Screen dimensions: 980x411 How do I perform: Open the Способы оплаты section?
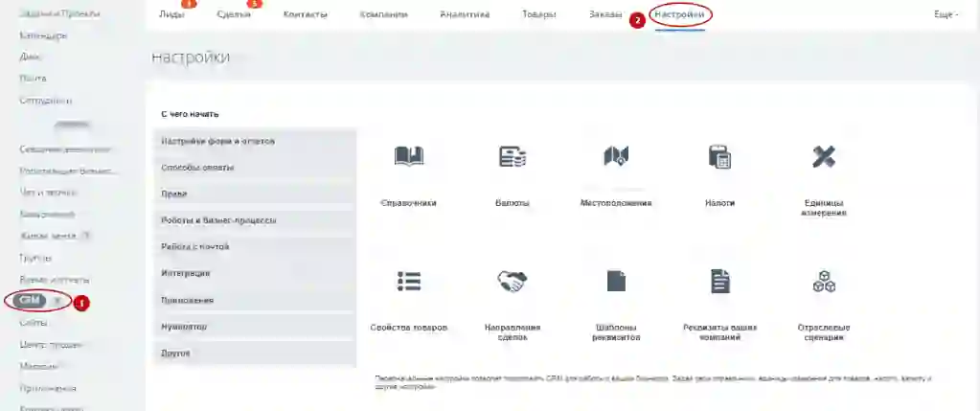click(255, 168)
